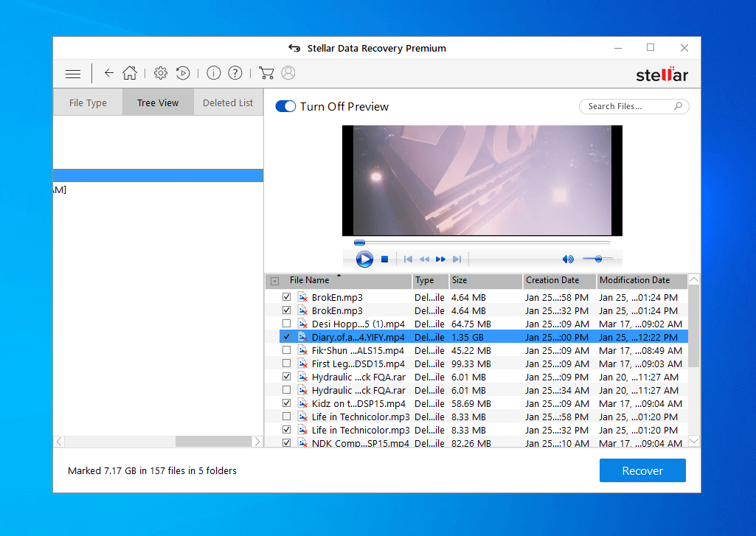The height and width of the screenshot is (536, 756).
Task: Click the file icon for Kidz on t...DSP15.mp4
Action: [x=303, y=403]
